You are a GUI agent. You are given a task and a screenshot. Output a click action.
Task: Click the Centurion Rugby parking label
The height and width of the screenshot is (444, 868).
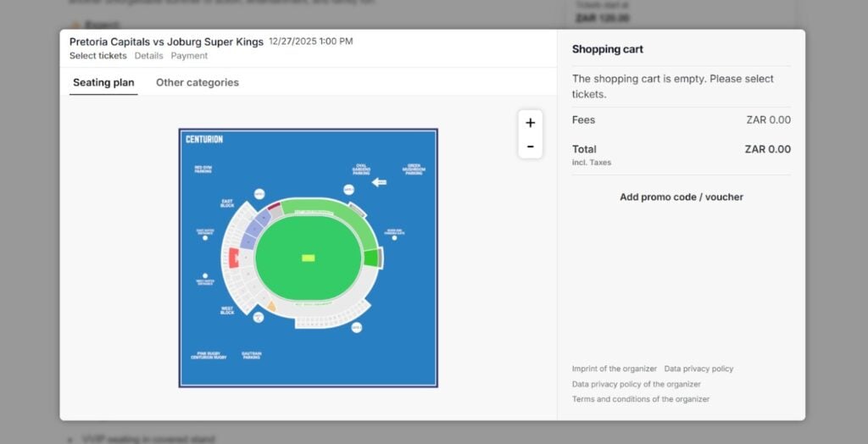tap(209, 355)
